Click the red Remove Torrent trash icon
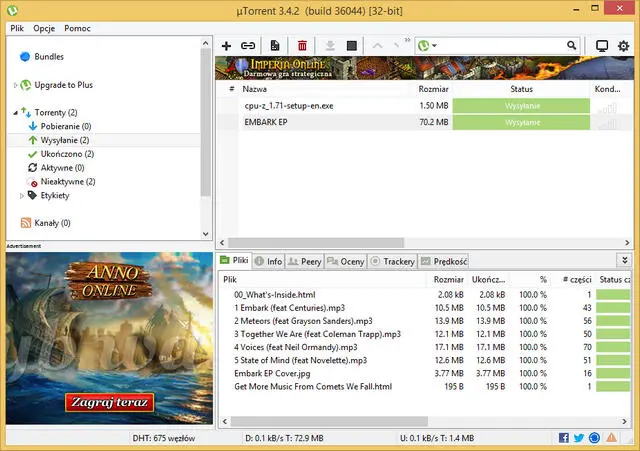This screenshot has width=640, height=451. point(302,46)
